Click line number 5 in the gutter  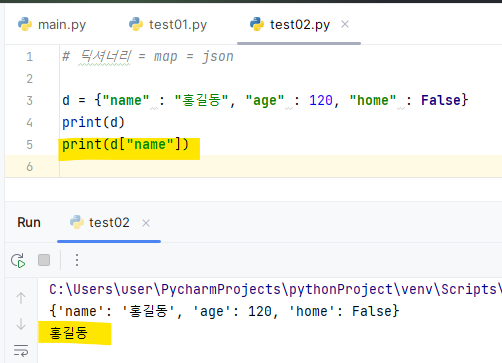(x=30, y=145)
